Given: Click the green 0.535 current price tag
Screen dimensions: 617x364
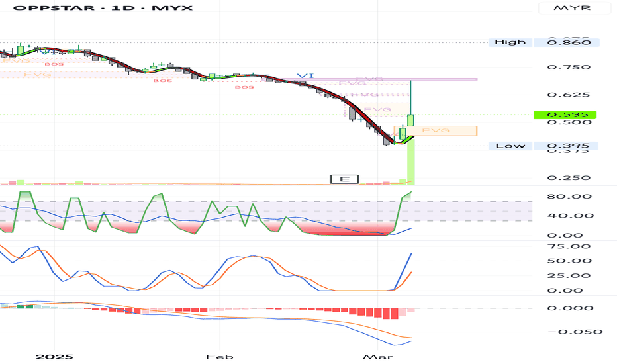Looking at the screenshot, I should [565, 115].
